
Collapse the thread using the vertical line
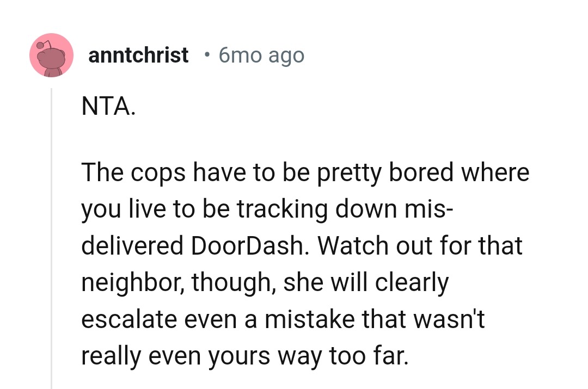point(52,238)
